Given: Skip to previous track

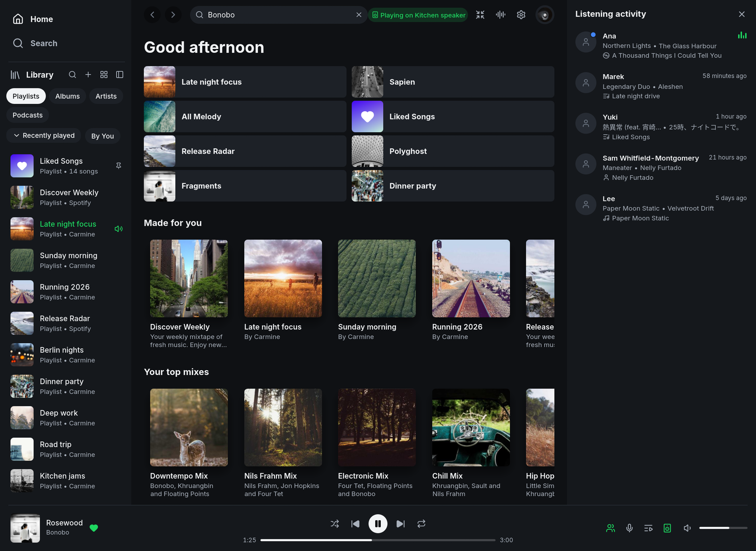Looking at the screenshot, I should (355, 524).
